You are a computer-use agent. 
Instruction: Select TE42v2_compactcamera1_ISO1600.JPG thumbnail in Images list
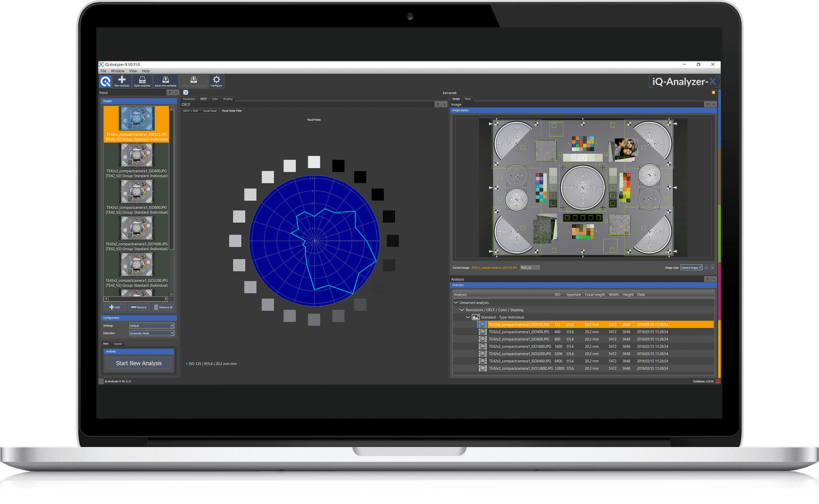(x=136, y=234)
